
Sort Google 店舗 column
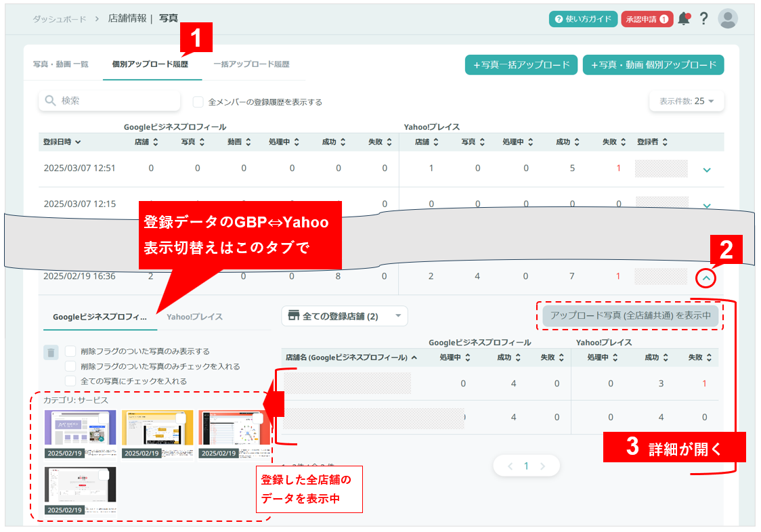point(155,141)
